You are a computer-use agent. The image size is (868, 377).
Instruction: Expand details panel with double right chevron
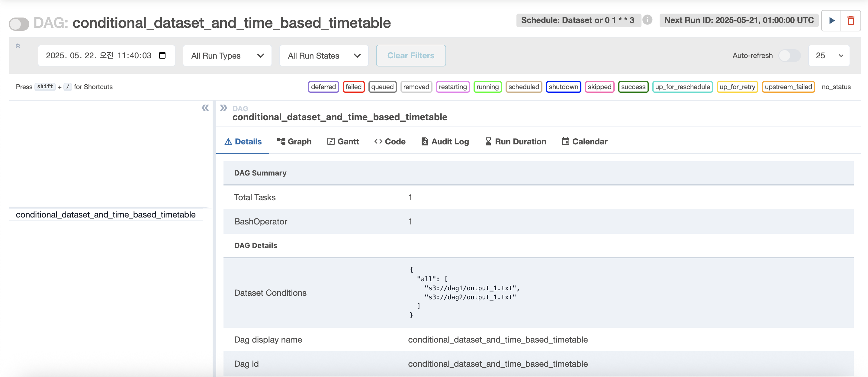(223, 108)
